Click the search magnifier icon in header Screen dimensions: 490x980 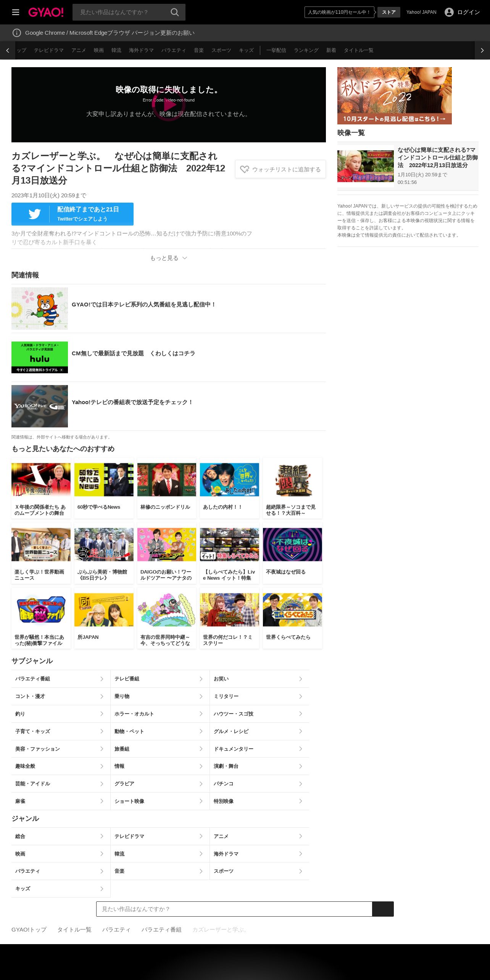[175, 12]
